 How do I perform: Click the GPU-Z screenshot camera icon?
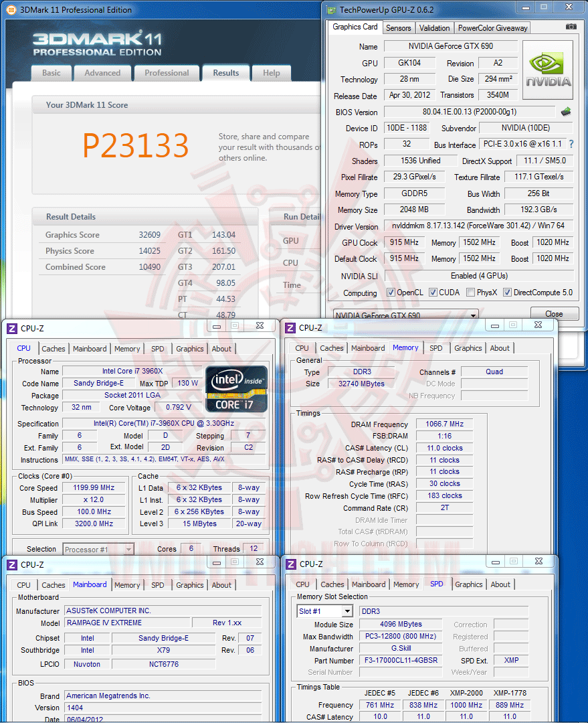(x=571, y=27)
